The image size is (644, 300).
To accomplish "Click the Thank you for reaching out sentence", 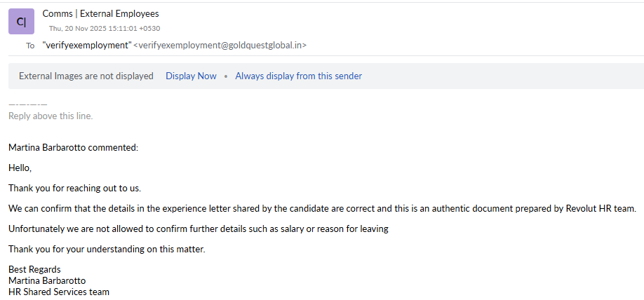I will 74,188.
